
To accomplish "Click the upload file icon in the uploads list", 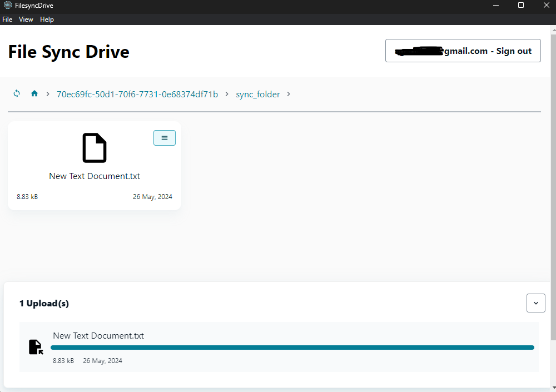I will 35,346.
